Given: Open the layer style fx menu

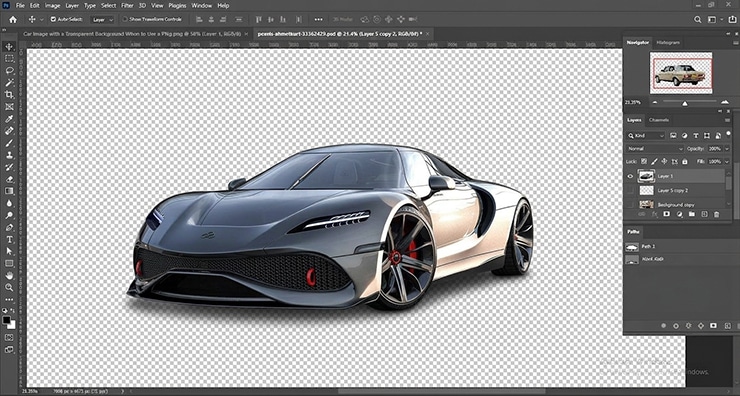Looking at the screenshot, I should click(654, 214).
